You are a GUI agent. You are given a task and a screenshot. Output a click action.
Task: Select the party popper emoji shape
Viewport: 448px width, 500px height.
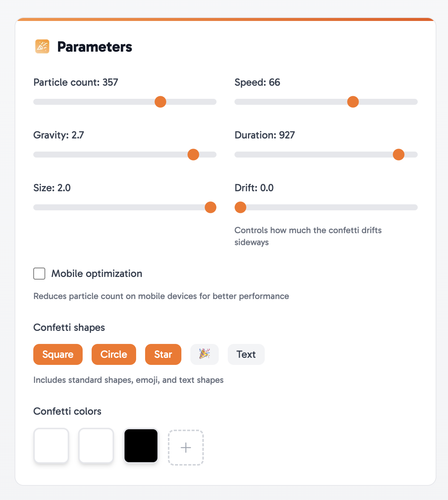[x=205, y=354]
